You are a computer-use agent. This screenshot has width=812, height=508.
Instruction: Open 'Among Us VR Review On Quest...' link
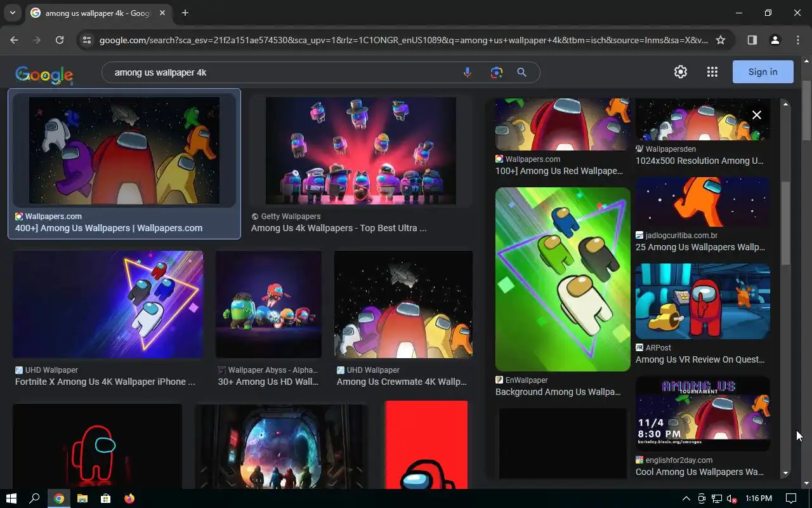coord(700,359)
